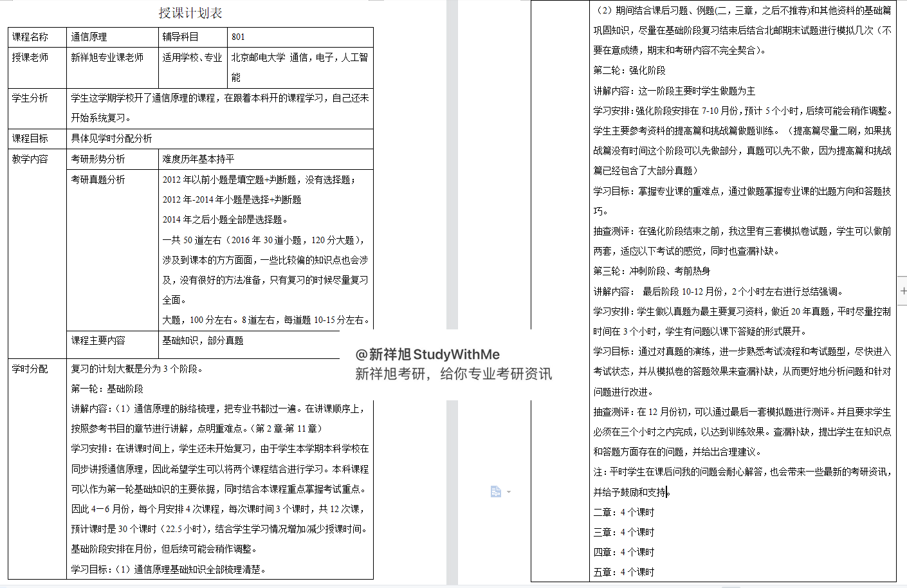Select the 考研形势分析 cell
This screenshot has height=588, width=907.
pos(113,159)
